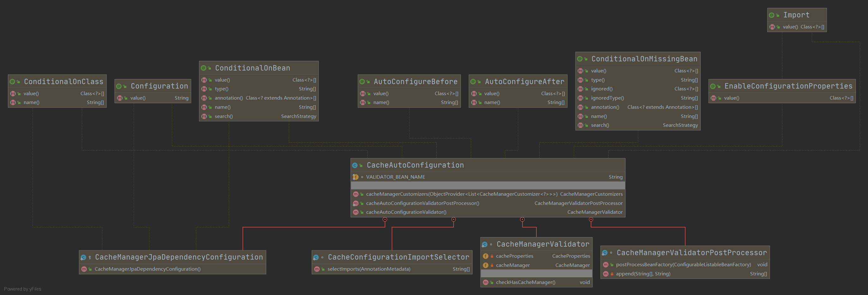Viewport: 868px width, 295px height.
Task: Click ignoredType() in ConditionalOnMissingBean
Action: click(607, 98)
